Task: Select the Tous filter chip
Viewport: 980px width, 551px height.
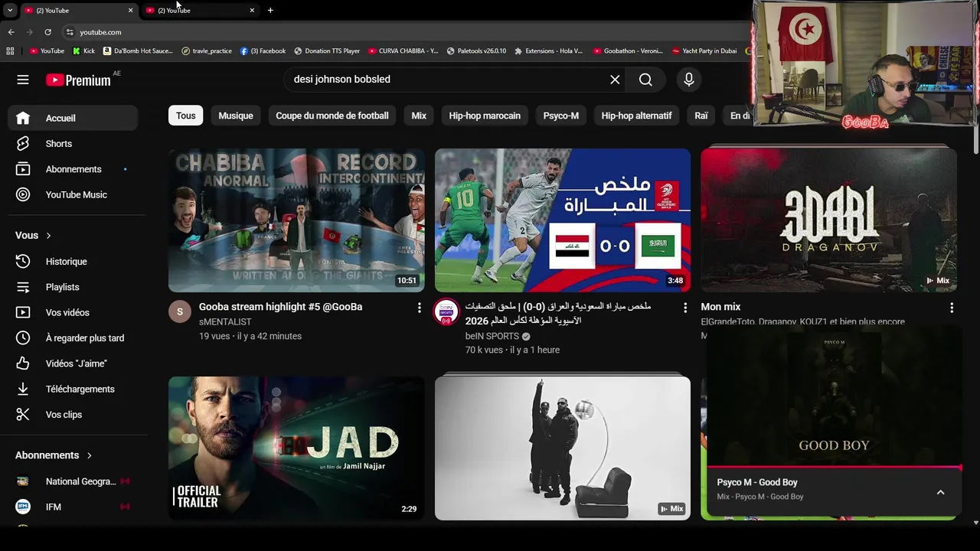Action: (186, 116)
